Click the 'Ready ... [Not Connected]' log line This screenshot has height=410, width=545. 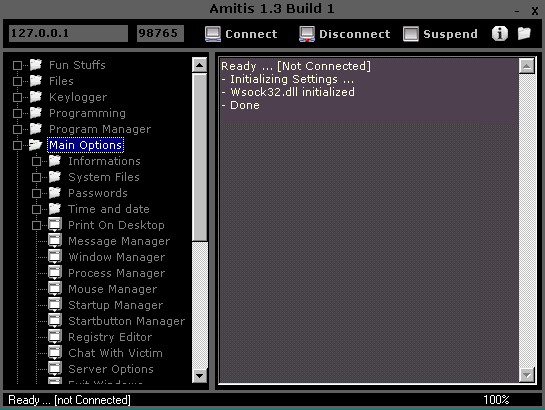click(x=296, y=66)
